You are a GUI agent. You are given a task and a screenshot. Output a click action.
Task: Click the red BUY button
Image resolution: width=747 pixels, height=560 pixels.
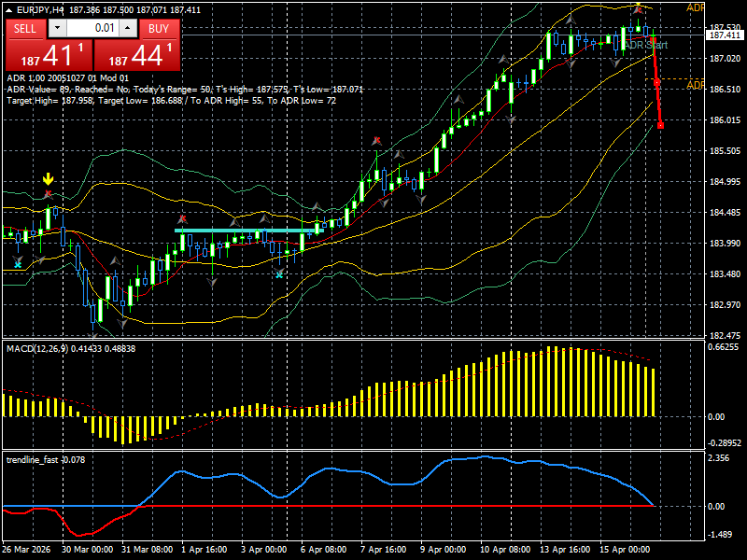point(159,29)
